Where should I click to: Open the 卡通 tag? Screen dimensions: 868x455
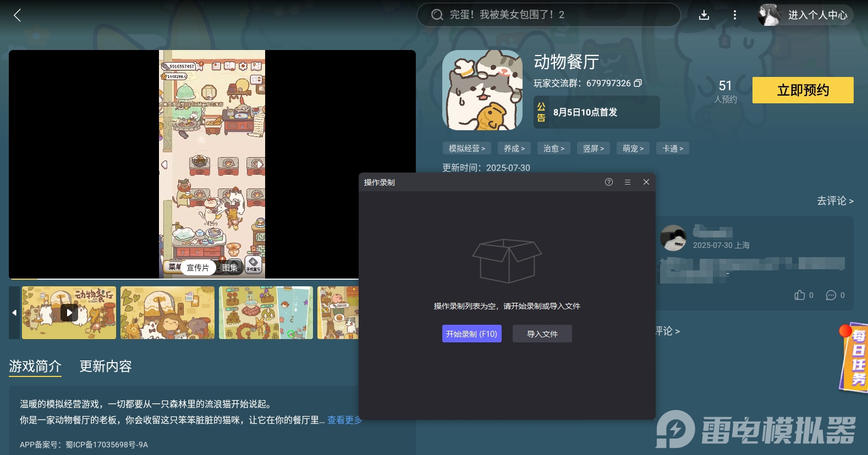pyautogui.click(x=673, y=148)
